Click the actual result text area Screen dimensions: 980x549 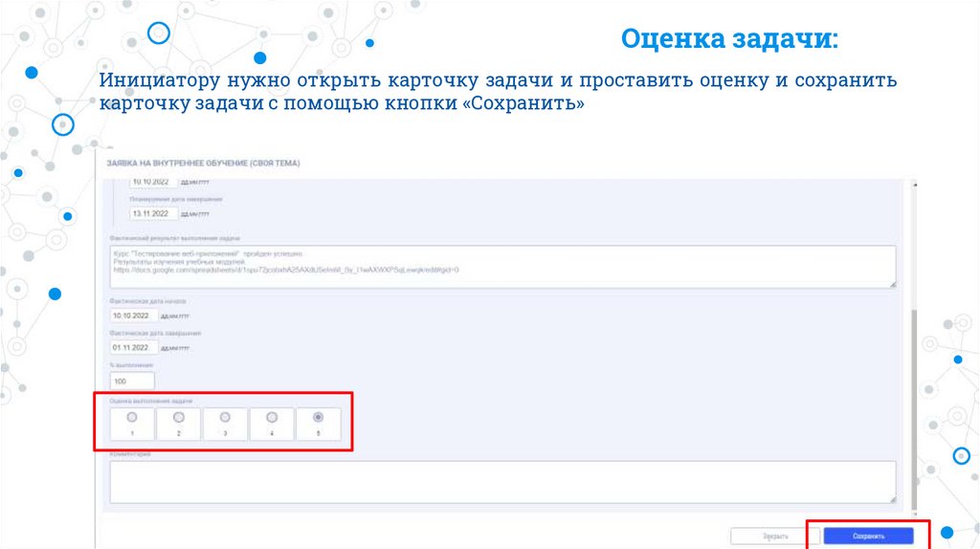tap(502, 267)
